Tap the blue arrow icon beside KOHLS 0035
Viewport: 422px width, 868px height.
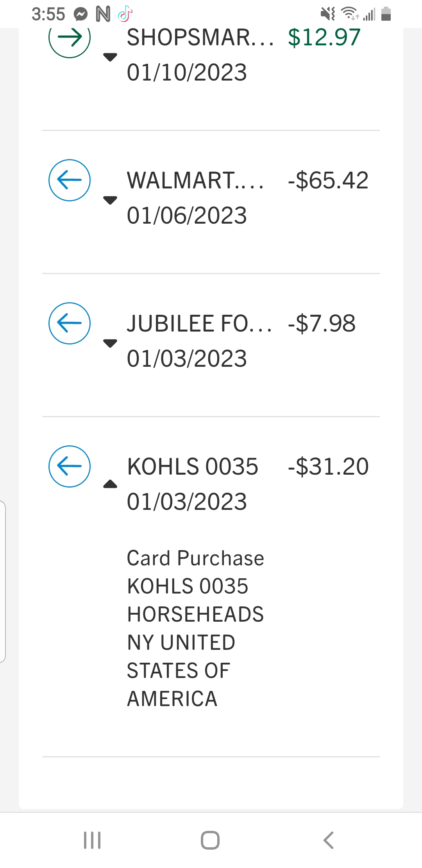[x=70, y=466]
